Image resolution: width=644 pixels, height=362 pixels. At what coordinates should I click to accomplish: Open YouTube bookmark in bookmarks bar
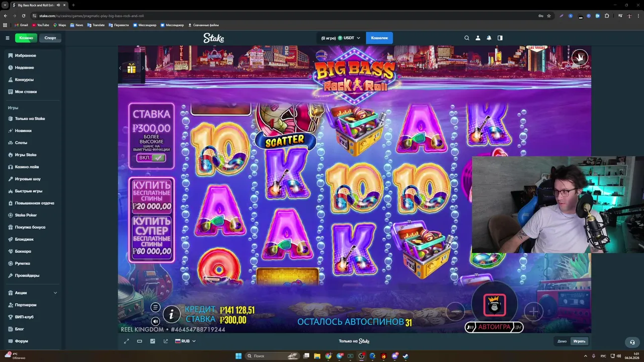point(41,25)
